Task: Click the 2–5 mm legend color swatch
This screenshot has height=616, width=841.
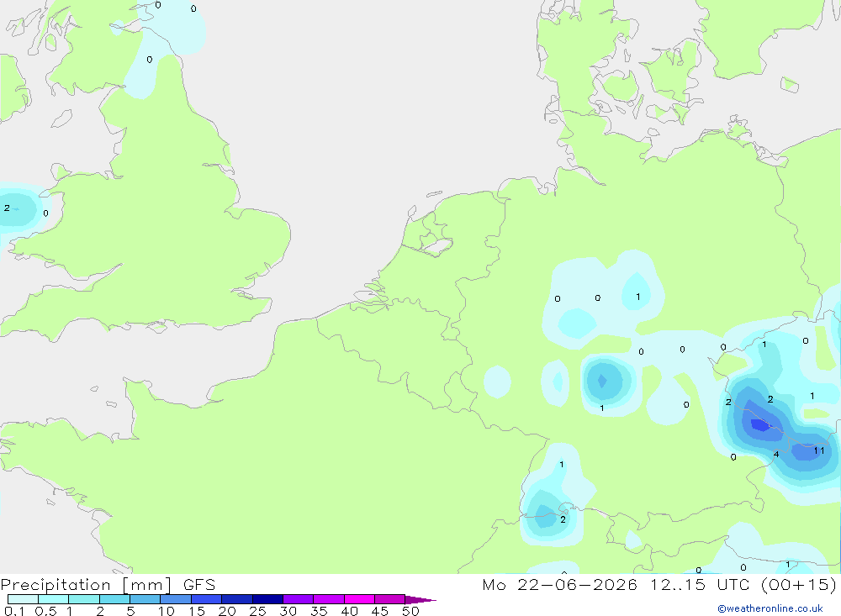Action: [x=114, y=599]
